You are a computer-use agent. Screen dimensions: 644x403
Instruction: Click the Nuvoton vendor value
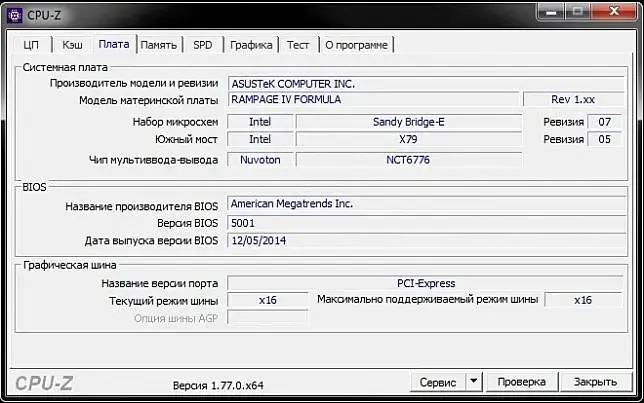coord(260,160)
